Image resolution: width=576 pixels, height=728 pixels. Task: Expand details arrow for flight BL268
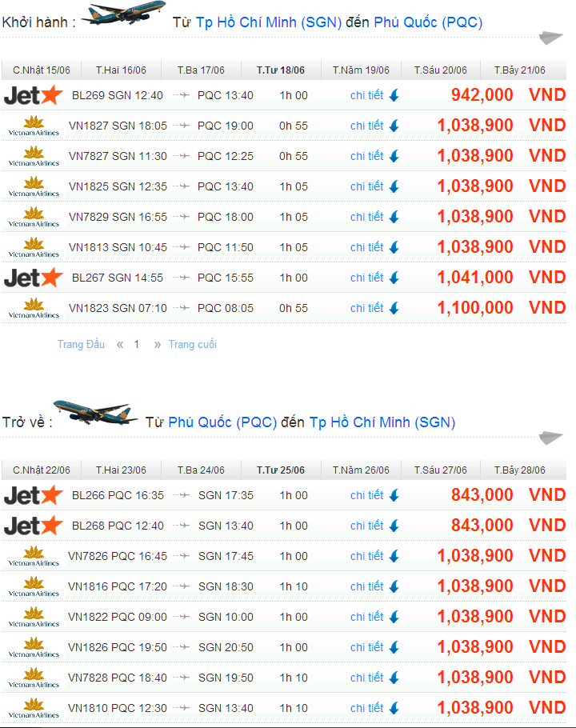click(394, 526)
